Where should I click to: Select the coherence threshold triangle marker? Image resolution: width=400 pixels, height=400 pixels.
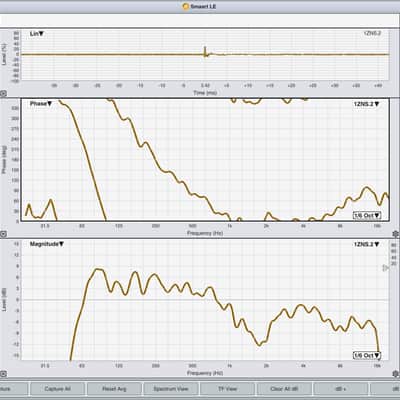pyautogui.click(x=385, y=268)
